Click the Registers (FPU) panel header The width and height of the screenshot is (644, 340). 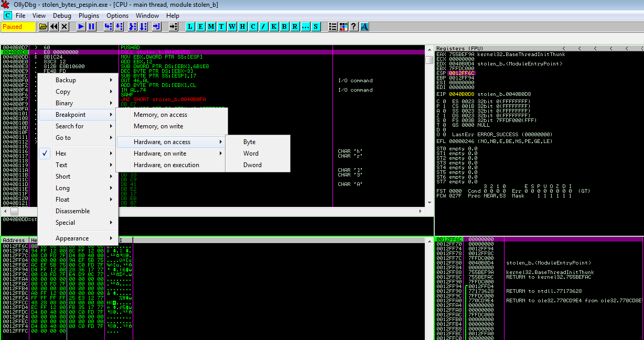click(x=539, y=48)
